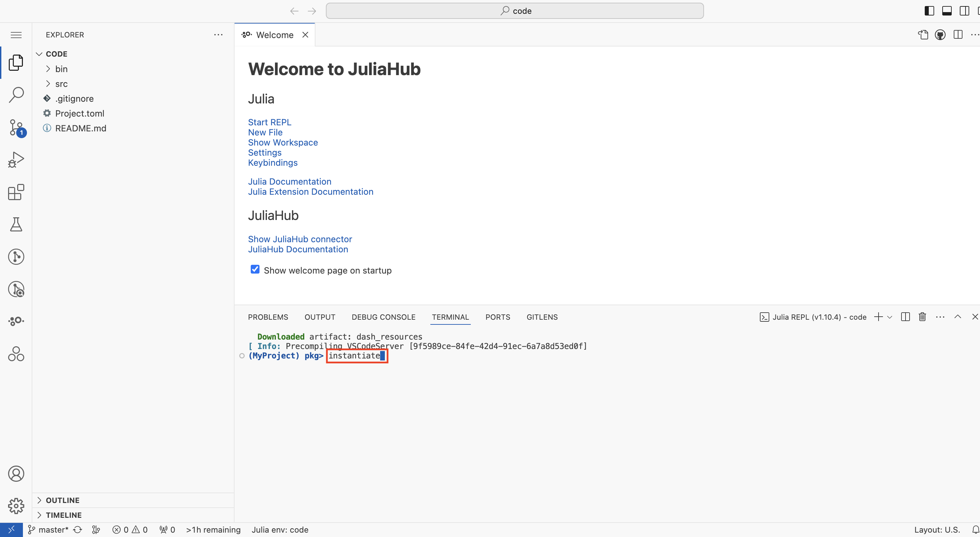Kill terminal with the trash icon

922,317
